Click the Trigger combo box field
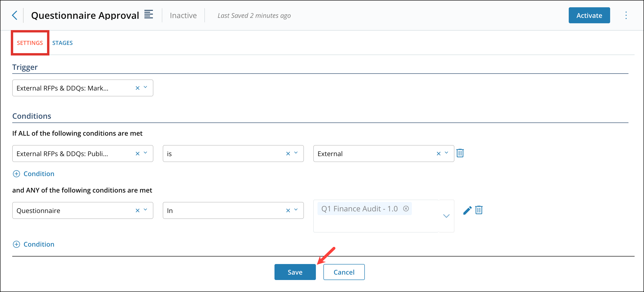Image resolution: width=644 pixels, height=292 pixels. (x=83, y=88)
